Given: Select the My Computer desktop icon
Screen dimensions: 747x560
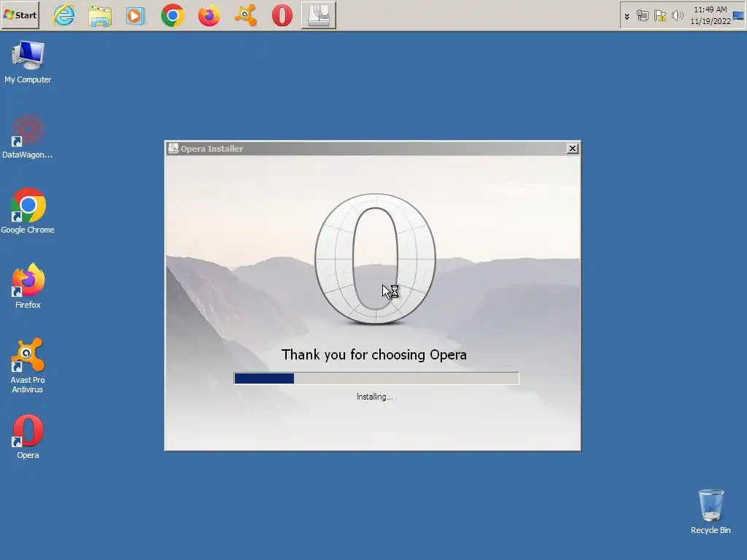Looking at the screenshot, I should click(x=28, y=63).
